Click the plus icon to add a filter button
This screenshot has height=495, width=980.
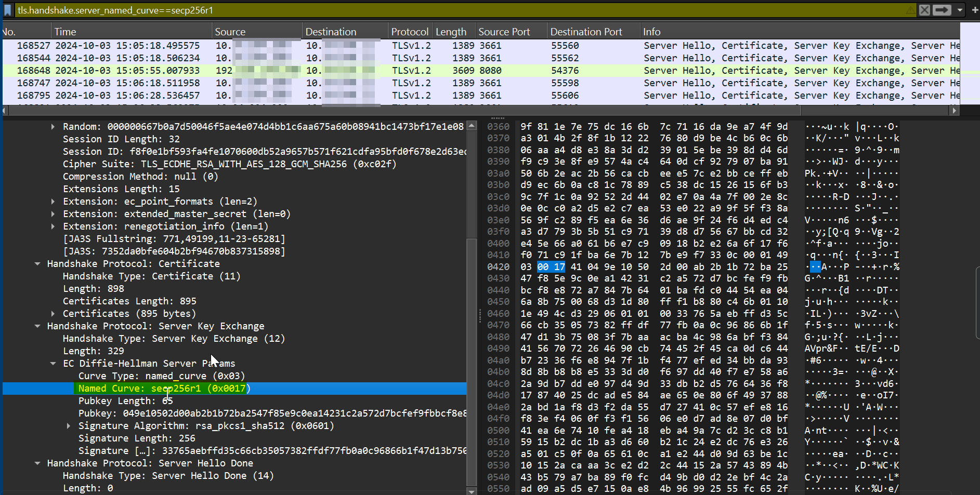(974, 10)
